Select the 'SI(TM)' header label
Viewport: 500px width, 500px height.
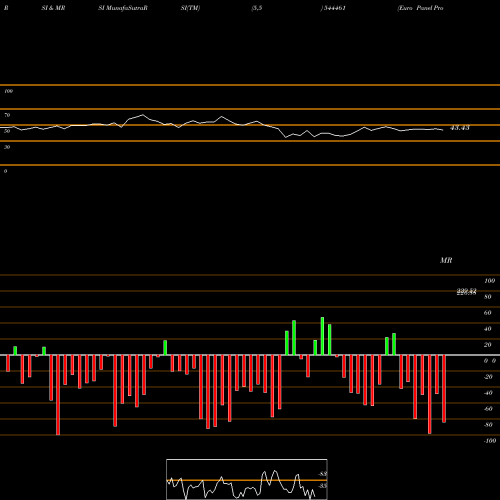190,8
